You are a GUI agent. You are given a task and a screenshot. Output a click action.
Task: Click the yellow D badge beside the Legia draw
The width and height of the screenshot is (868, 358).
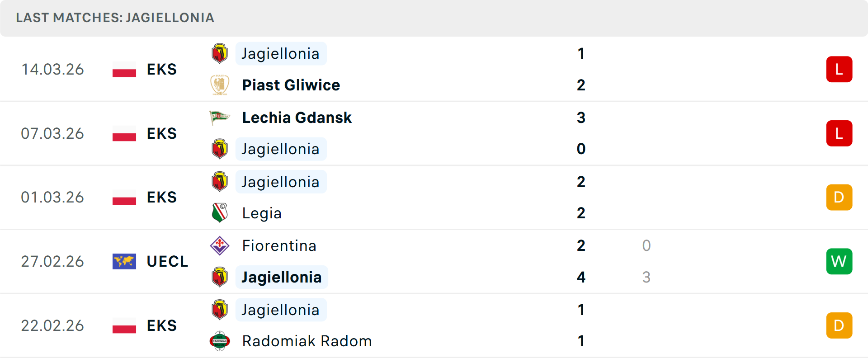[839, 197]
